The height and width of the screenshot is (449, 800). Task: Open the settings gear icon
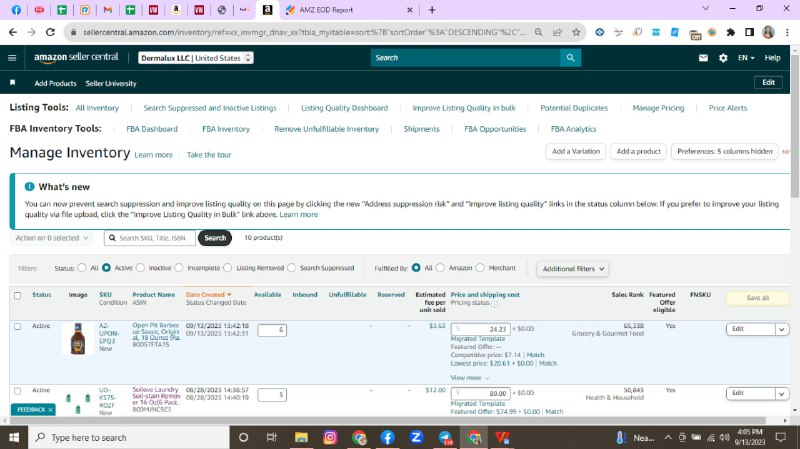pos(723,58)
